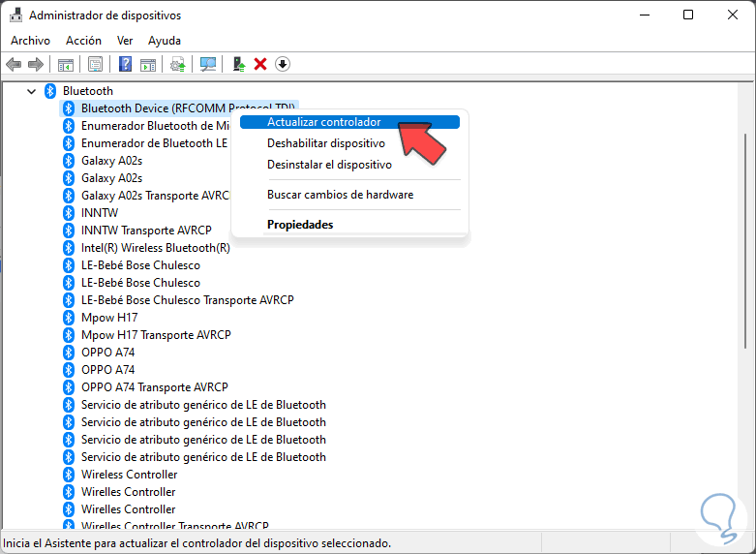Click the Forward arrow in the toolbar
Screen dimensions: 756x554
point(36,64)
